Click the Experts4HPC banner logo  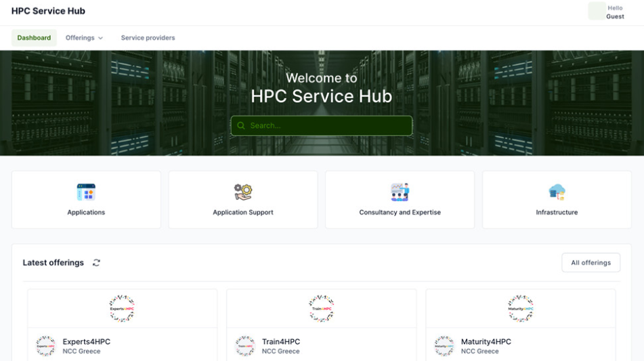(122, 308)
